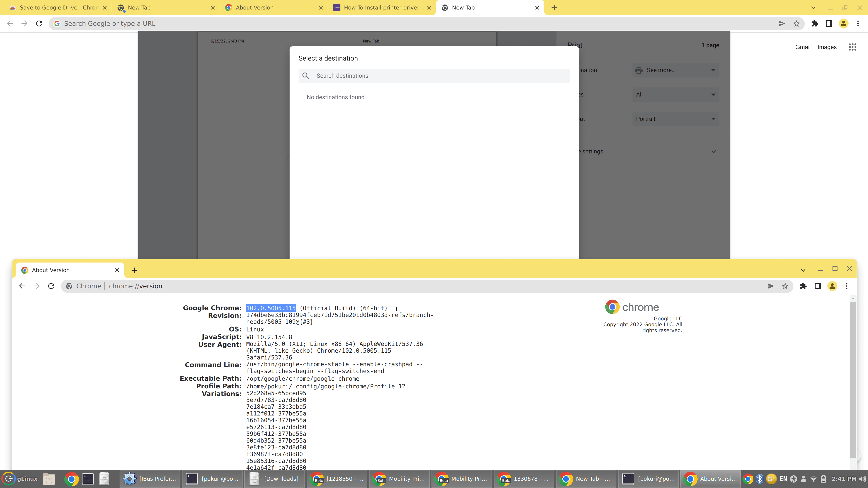
Task: Click the volume icon in the system tray
Action: pyautogui.click(x=863, y=479)
